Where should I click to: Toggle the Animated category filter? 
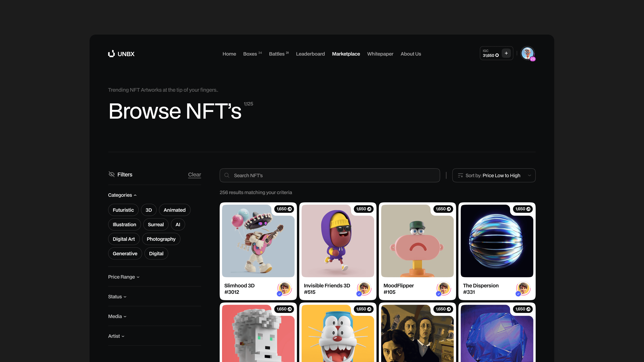[174, 210]
